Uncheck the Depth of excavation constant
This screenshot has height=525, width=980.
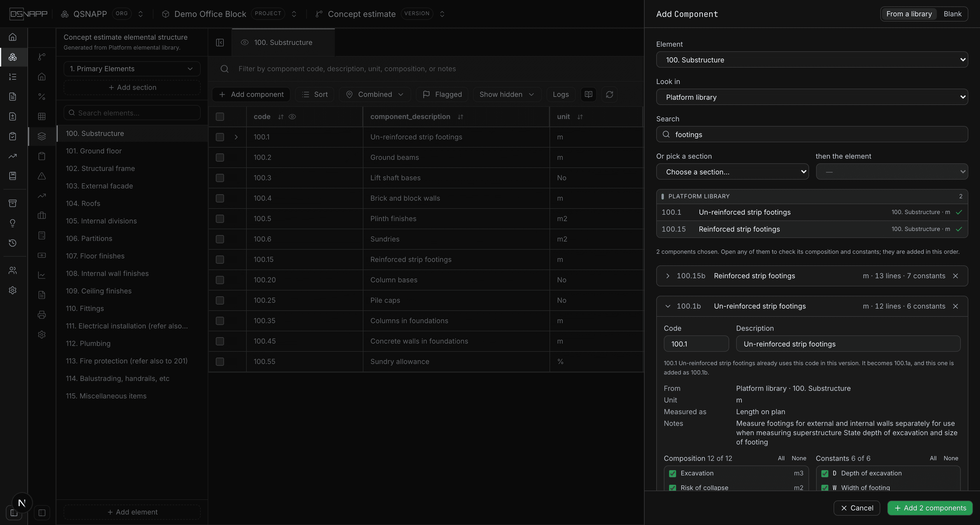[x=825, y=474]
